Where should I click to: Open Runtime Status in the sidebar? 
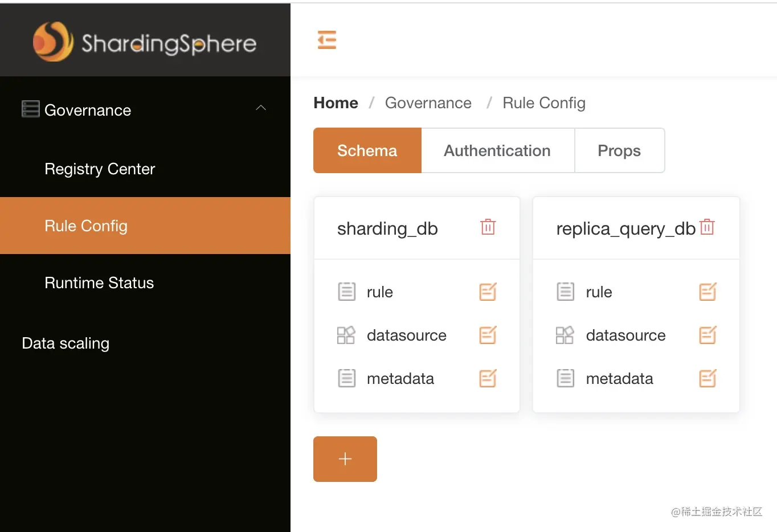coord(99,283)
